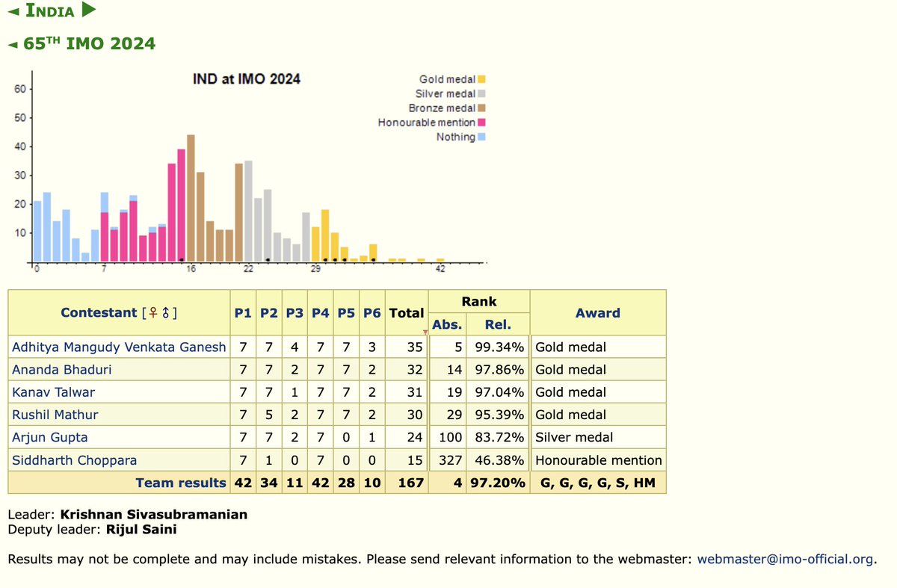
Task: Click the Honourable mention legend label in chart
Action: click(x=427, y=123)
